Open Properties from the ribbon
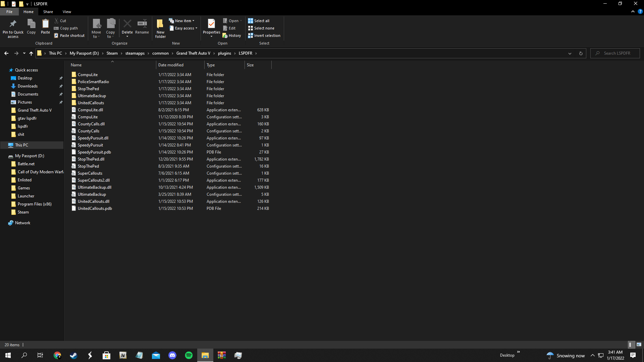This screenshot has width=644, height=362. pos(211,24)
